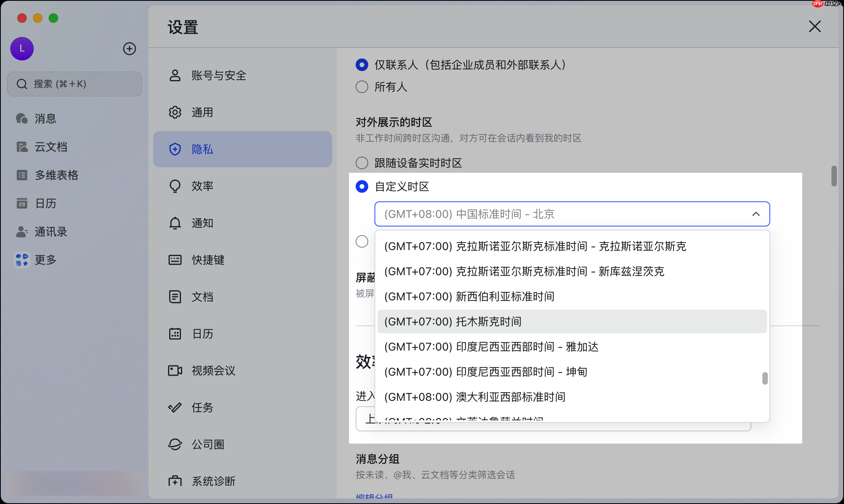Viewport: 844px width, 504px height.
Task: Open 任务 settings section
Action: pyautogui.click(x=243, y=407)
